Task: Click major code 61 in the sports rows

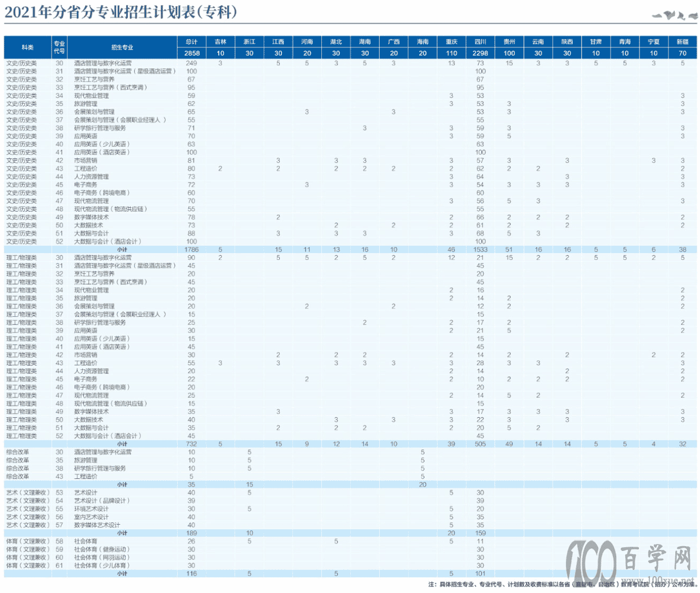Action: click(59, 566)
